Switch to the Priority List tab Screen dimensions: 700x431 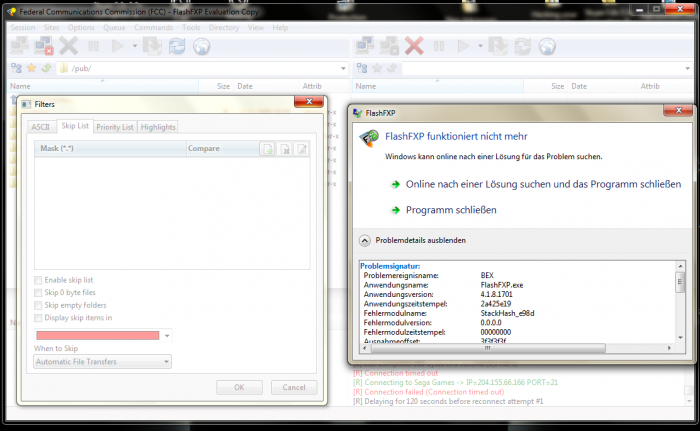click(115, 127)
